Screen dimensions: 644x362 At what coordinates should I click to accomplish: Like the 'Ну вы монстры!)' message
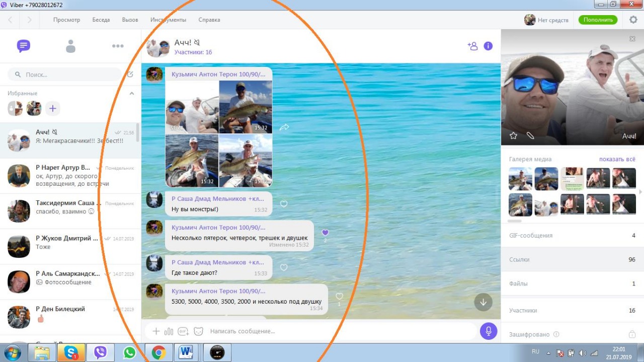(x=284, y=204)
